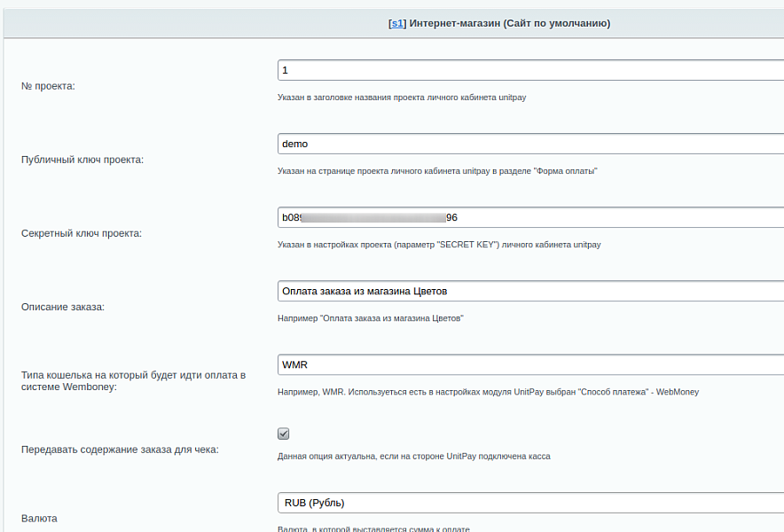Click the "Форма оплаты" hint below public key
The height and width of the screenshot is (532, 784).
coord(437,171)
